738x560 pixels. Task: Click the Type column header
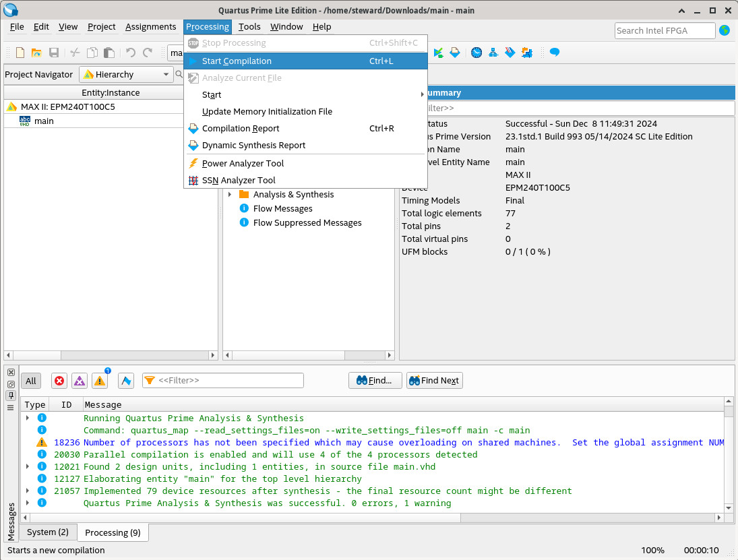click(35, 405)
